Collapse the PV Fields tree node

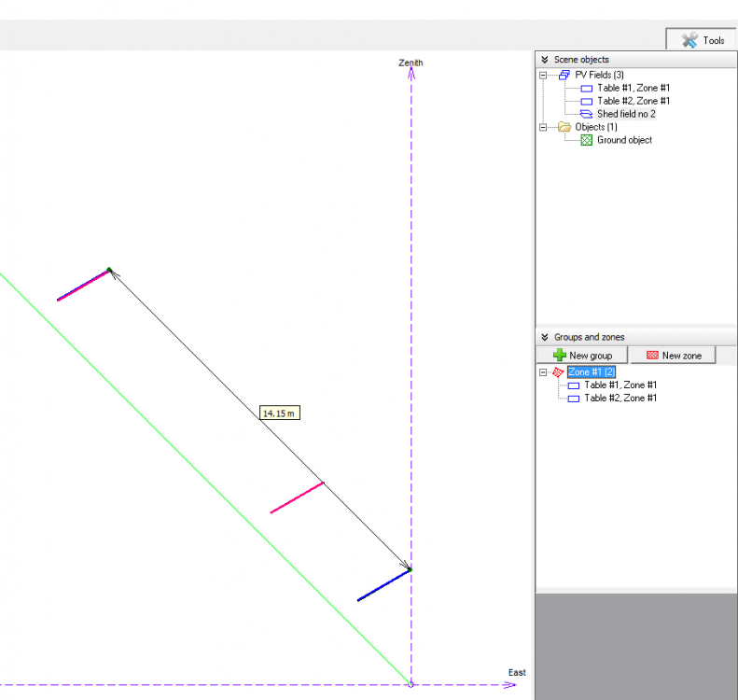[x=543, y=75]
